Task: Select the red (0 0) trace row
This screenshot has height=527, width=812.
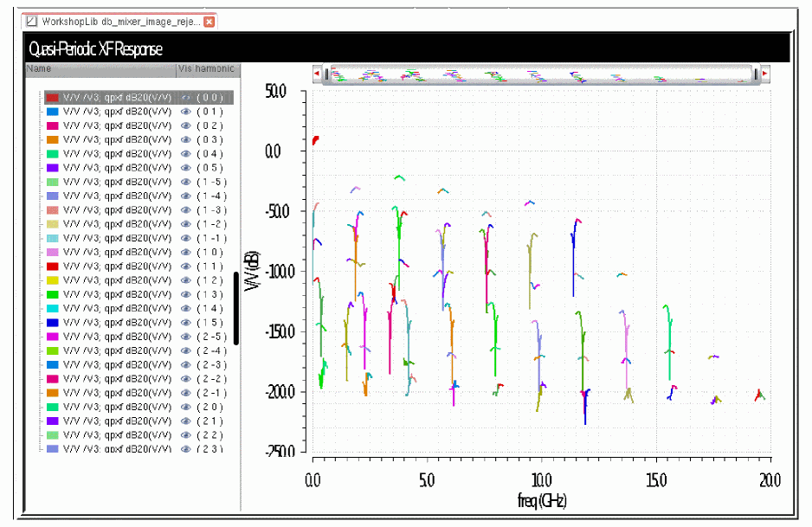Action: [x=113, y=98]
